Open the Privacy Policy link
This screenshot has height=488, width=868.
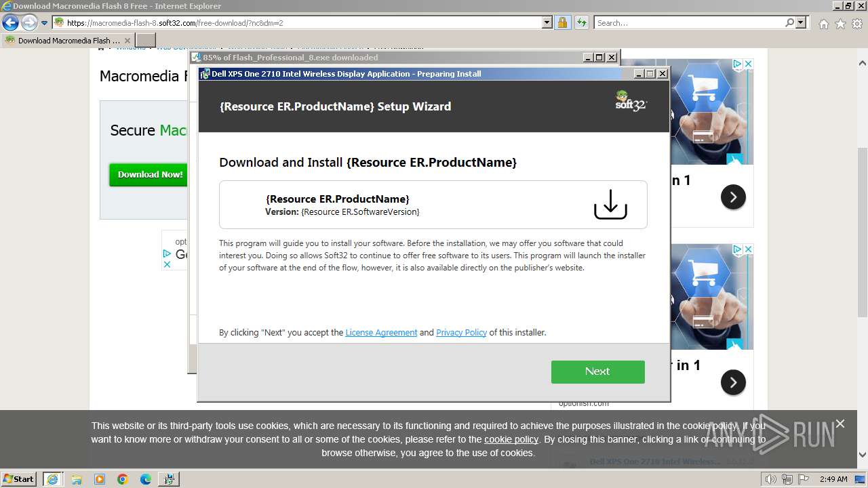tap(461, 333)
